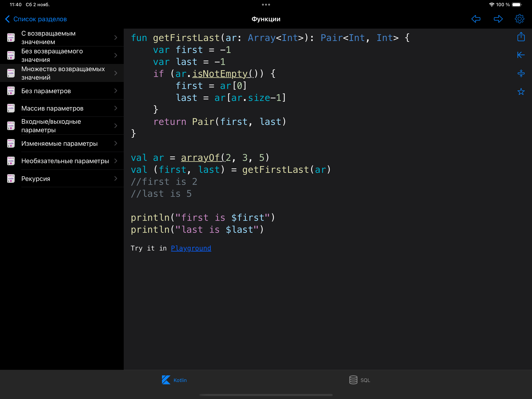532x399 pixels.
Task: Open 'Изменяемые параметры' topic
Action: (62, 143)
